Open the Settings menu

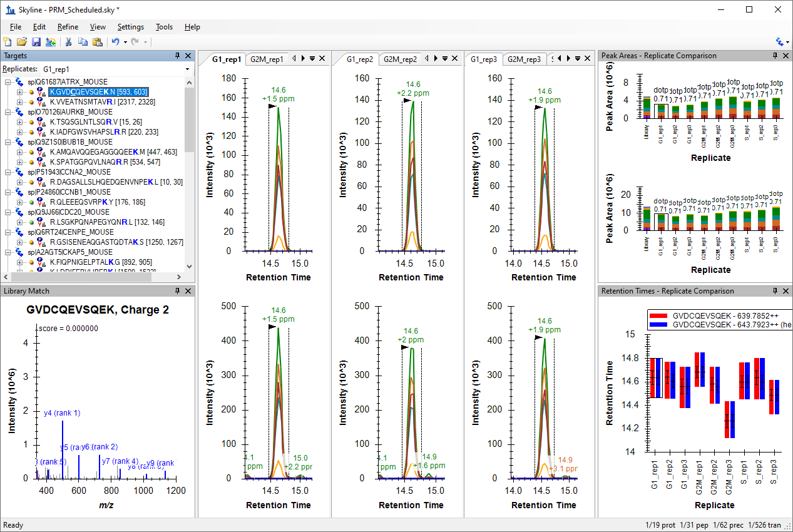point(131,27)
